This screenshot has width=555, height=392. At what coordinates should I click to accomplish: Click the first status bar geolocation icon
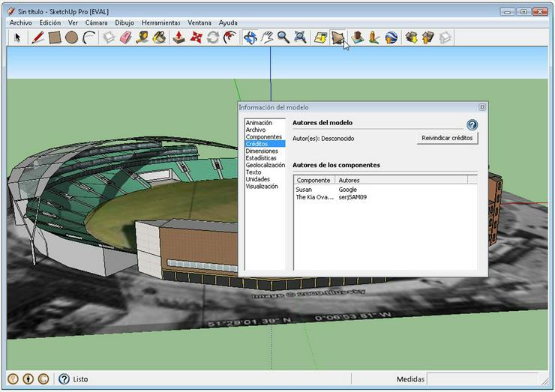coord(13,379)
